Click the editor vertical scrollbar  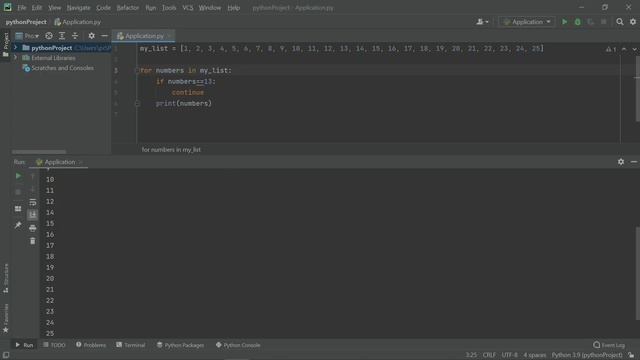pyautogui.click(x=638, y=89)
